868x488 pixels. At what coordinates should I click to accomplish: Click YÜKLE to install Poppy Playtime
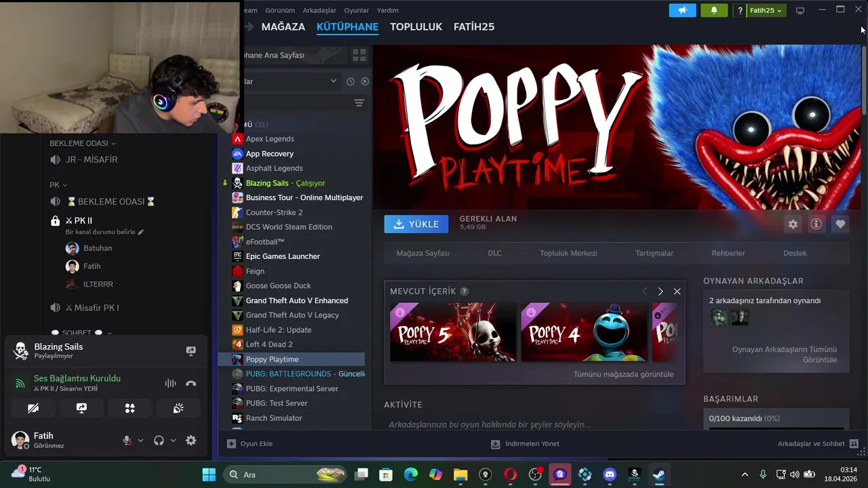pyautogui.click(x=416, y=224)
